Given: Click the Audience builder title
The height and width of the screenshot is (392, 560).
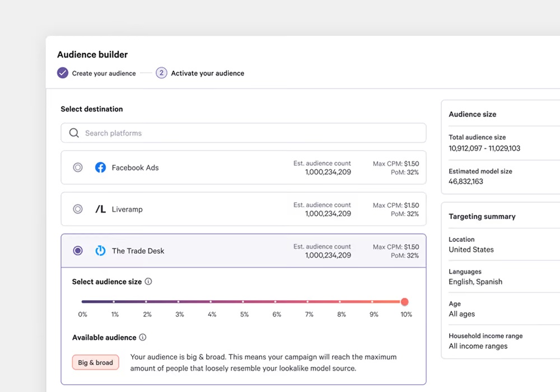Looking at the screenshot, I should point(92,54).
